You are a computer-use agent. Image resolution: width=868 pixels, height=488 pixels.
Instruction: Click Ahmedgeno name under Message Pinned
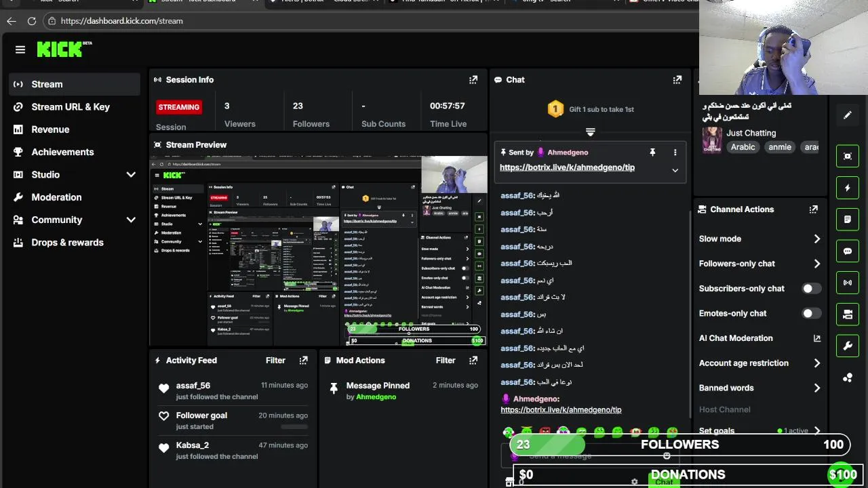tap(376, 397)
